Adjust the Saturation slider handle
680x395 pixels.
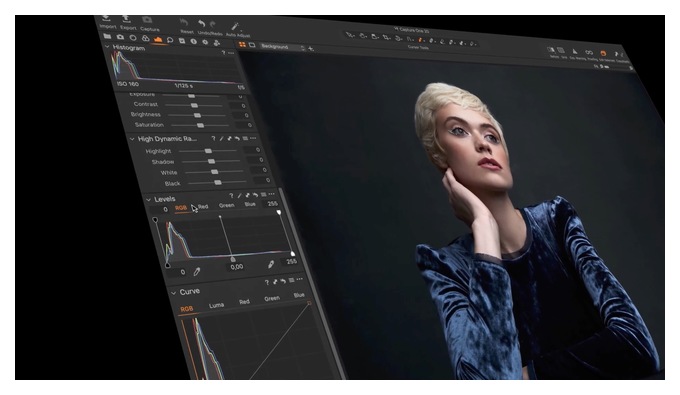tap(200, 125)
